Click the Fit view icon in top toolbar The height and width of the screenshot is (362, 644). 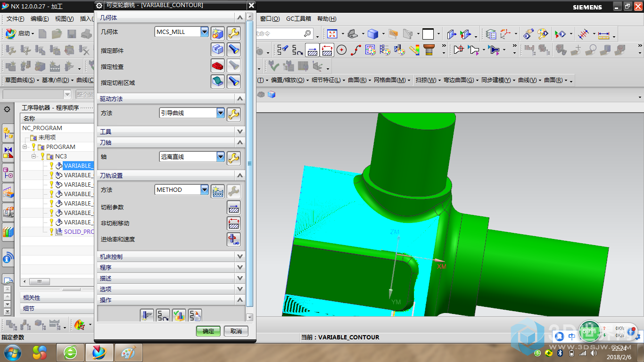(x=332, y=34)
